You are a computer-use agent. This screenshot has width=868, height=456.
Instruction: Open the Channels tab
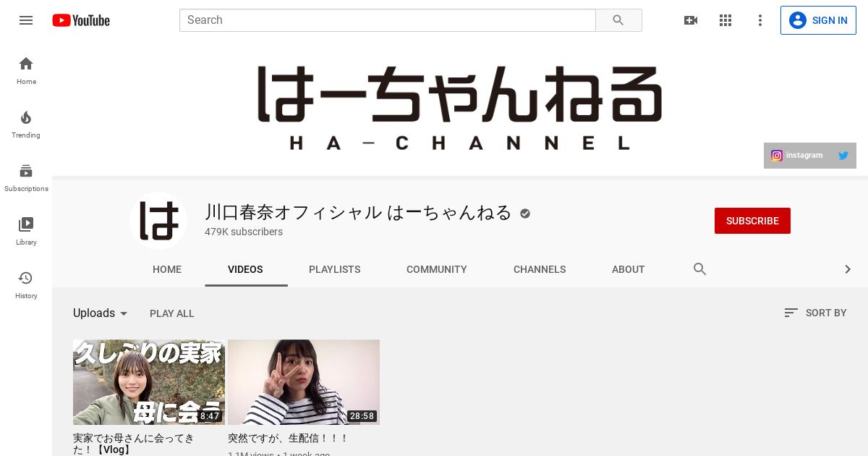[540, 269]
